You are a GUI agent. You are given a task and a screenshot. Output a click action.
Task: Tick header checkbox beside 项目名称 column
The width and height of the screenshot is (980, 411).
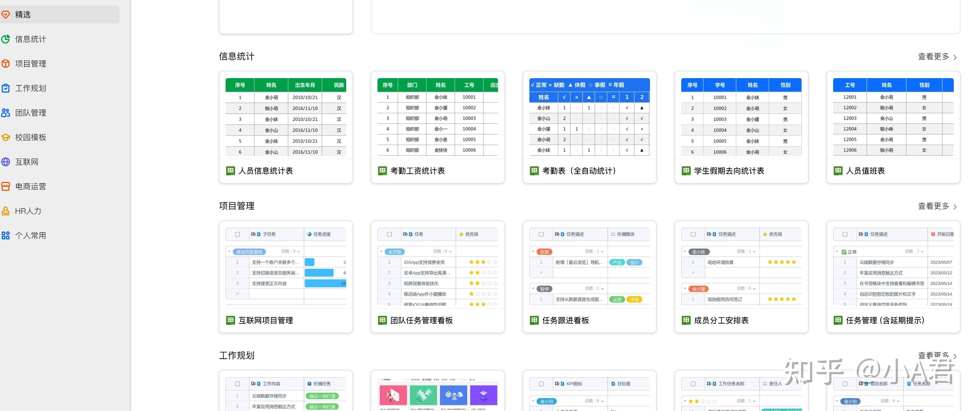point(845,384)
